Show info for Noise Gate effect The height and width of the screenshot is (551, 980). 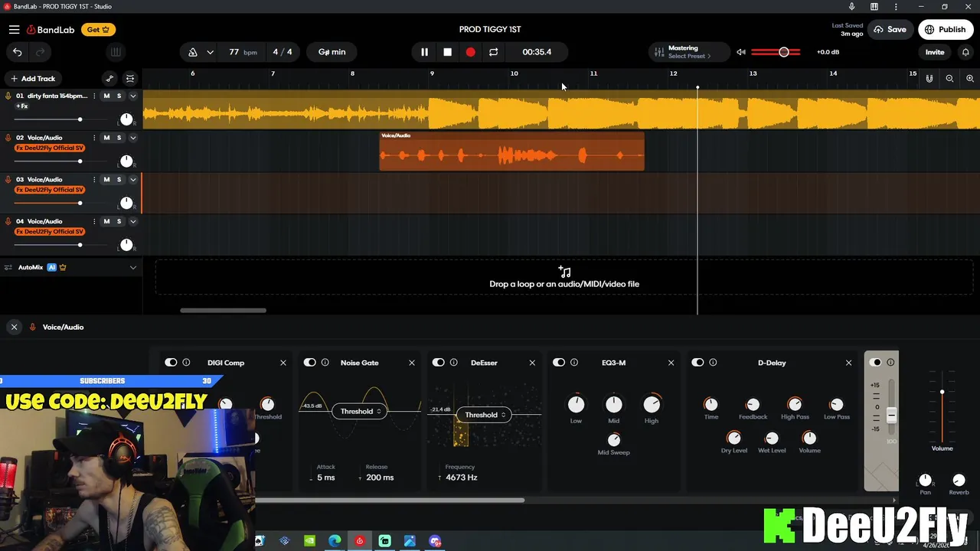pos(325,363)
